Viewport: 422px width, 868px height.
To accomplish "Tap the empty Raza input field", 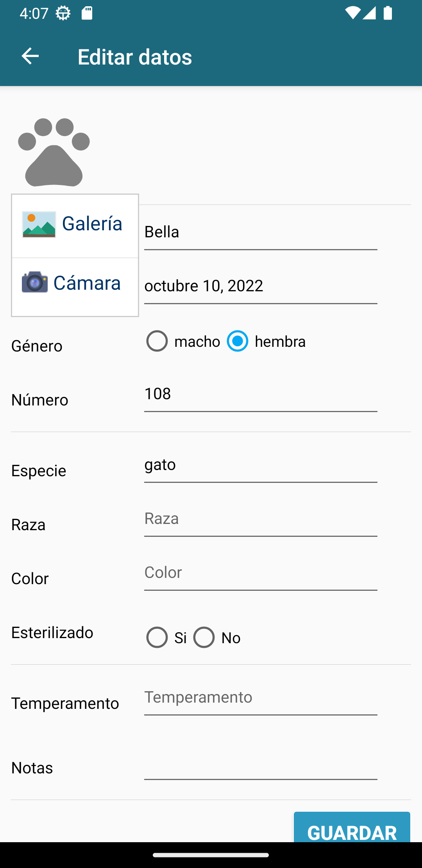I will tap(261, 519).
